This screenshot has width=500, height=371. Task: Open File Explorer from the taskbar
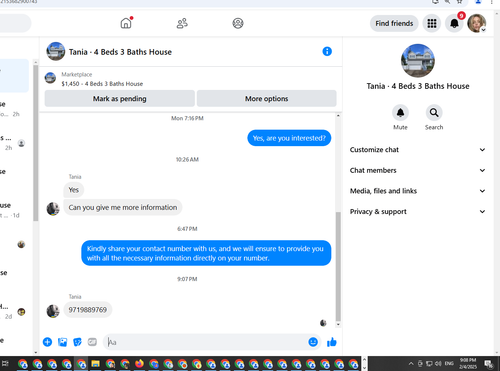click(x=95, y=364)
